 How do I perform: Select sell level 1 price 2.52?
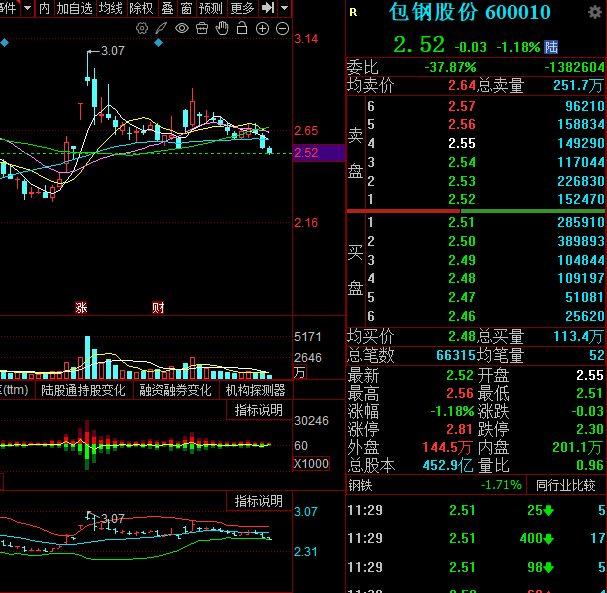click(x=461, y=199)
